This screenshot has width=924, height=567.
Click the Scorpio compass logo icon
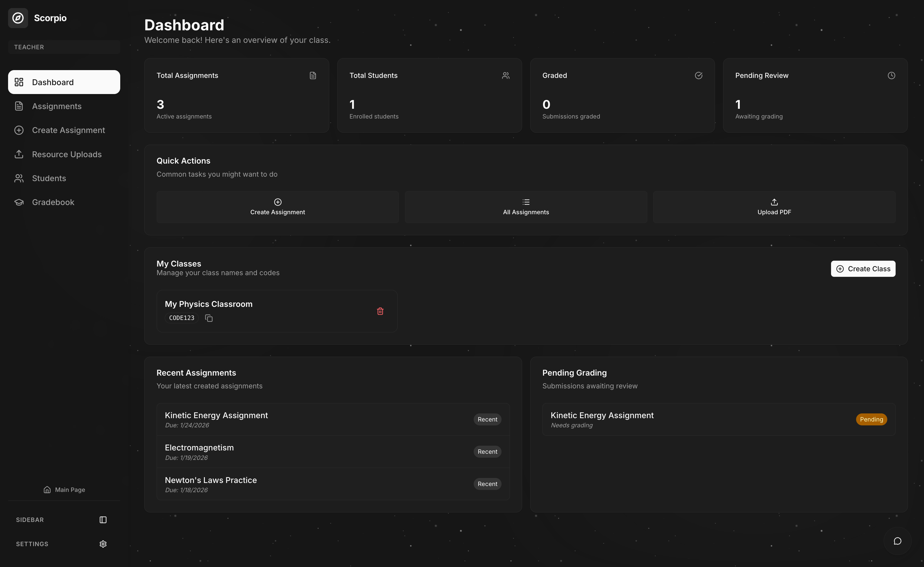tap(18, 18)
